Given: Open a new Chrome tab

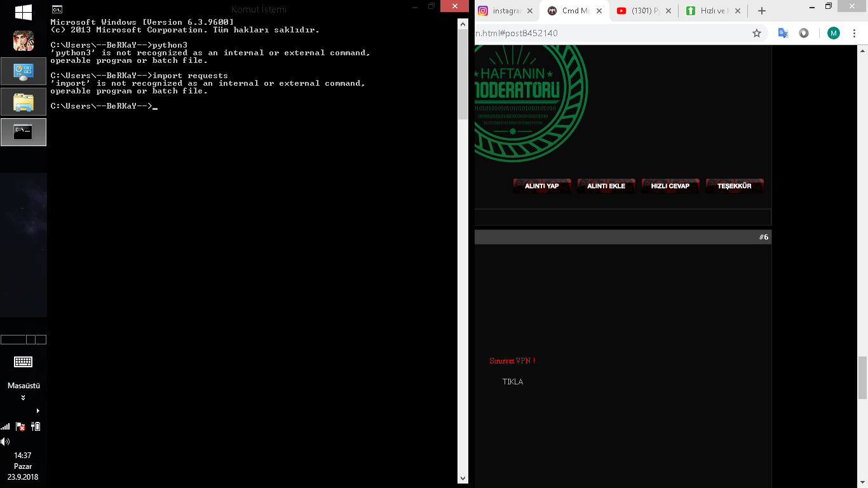Looking at the screenshot, I should pos(762,11).
